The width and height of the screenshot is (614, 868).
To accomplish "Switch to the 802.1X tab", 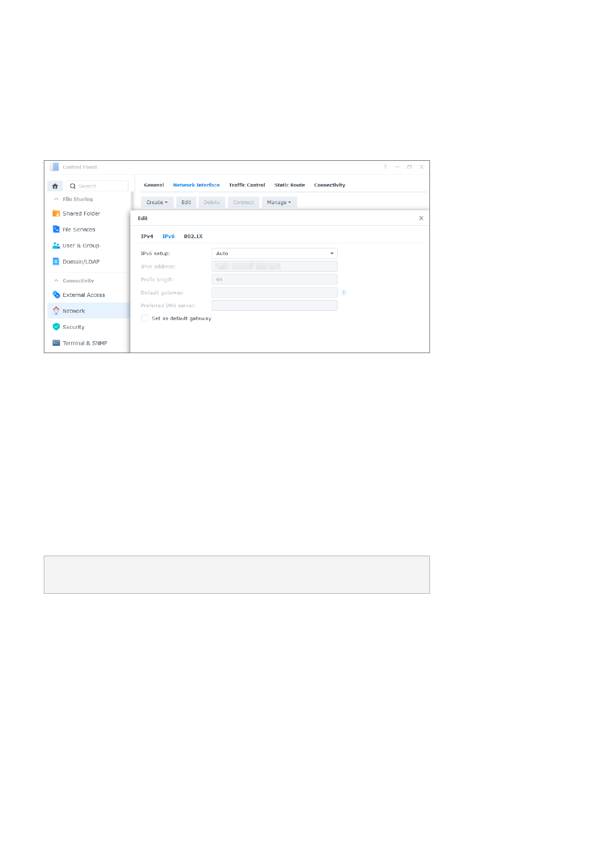I will click(x=193, y=237).
